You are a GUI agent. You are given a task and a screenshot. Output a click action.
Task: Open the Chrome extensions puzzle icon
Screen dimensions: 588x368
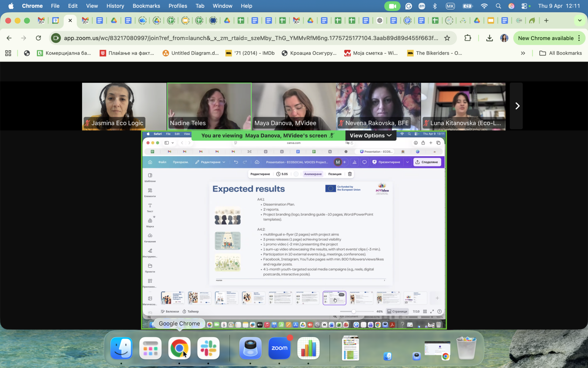467,38
